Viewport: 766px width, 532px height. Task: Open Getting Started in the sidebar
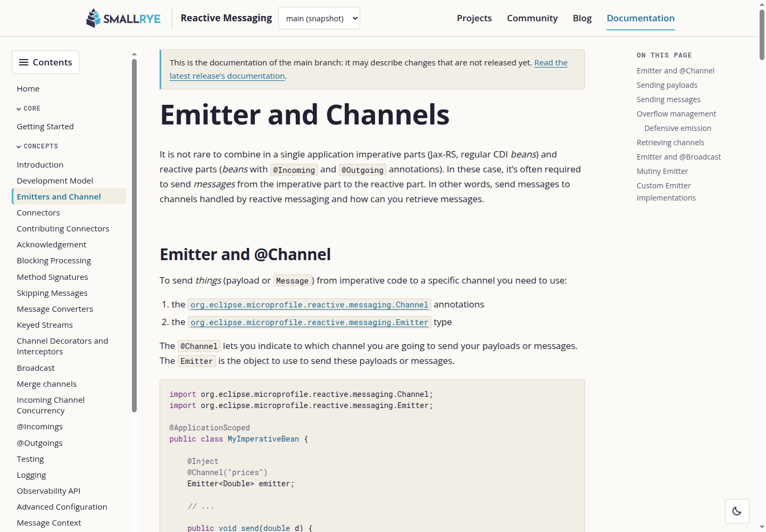(45, 127)
